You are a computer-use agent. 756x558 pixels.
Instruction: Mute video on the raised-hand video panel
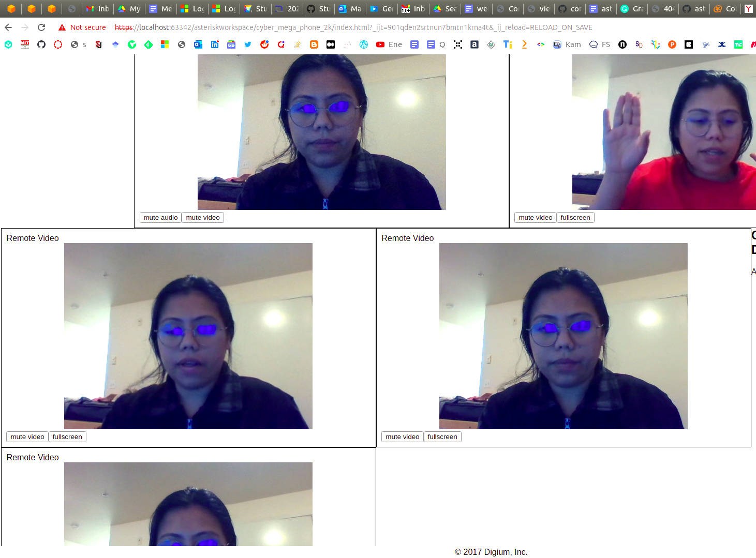coord(535,218)
